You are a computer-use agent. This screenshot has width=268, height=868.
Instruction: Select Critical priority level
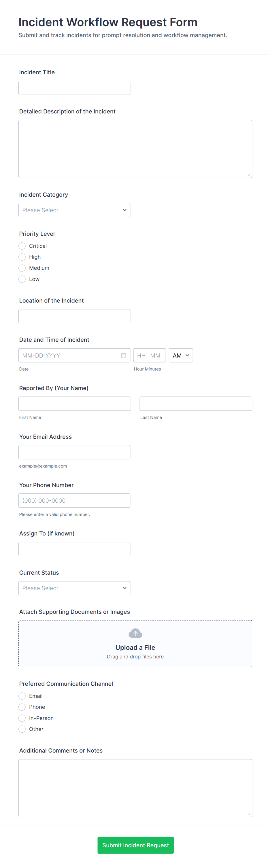(22, 246)
